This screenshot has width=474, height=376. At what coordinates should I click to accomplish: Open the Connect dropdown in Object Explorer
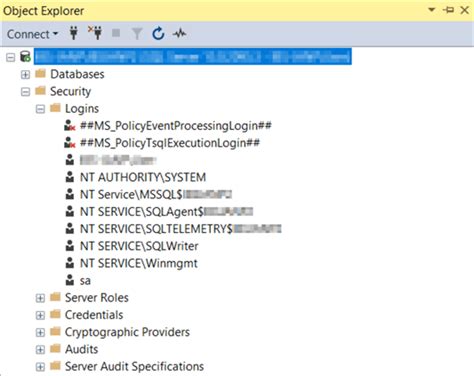(33, 34)
